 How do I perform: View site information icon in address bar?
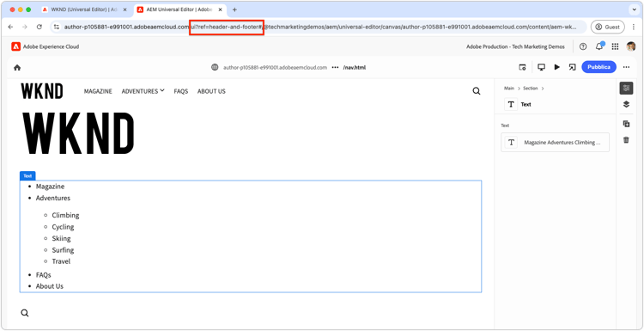[x=57, y=27]
